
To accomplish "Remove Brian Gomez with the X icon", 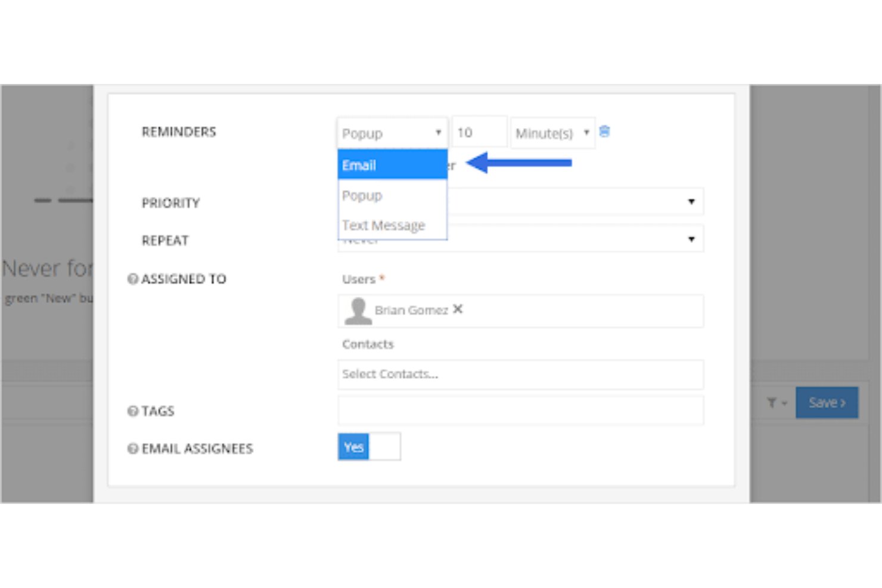I will coord(457,309).
